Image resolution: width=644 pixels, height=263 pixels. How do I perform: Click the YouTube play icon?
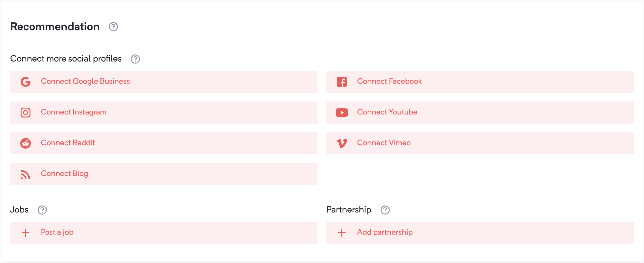pyautogui.click(x=342, y=113)
